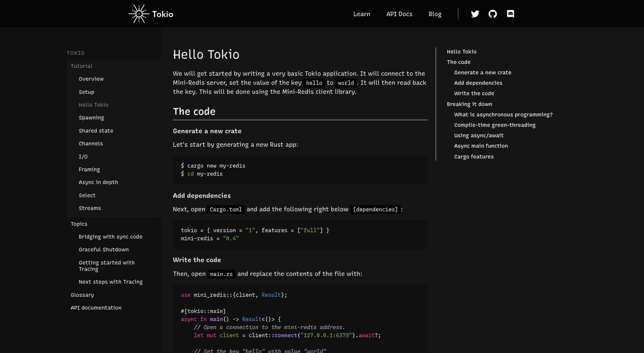This screenshot has height=353, width=644.
Task: Jump to Cargo features section
Action: coord(474,157)
